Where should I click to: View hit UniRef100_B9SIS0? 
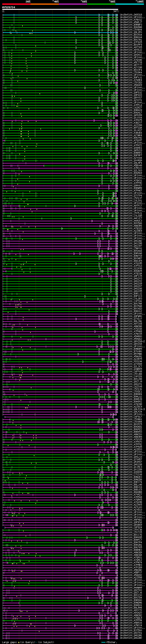click(131, 595)
